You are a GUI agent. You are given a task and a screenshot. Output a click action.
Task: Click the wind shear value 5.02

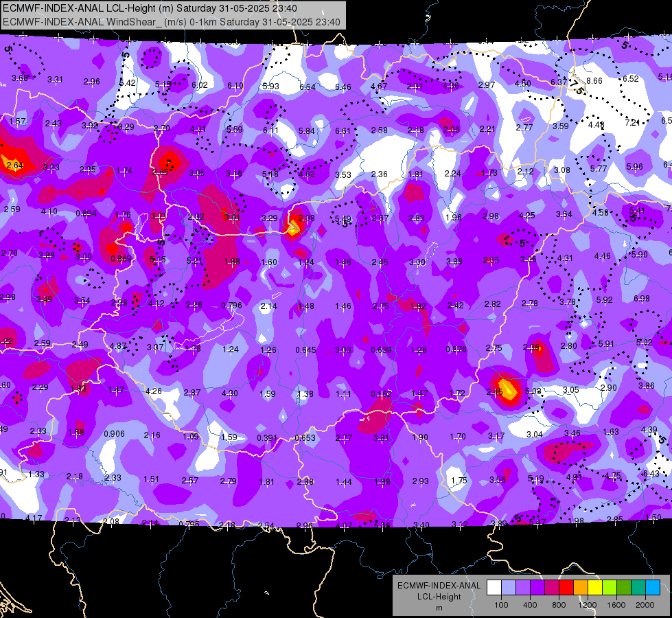tap(644, 342)
